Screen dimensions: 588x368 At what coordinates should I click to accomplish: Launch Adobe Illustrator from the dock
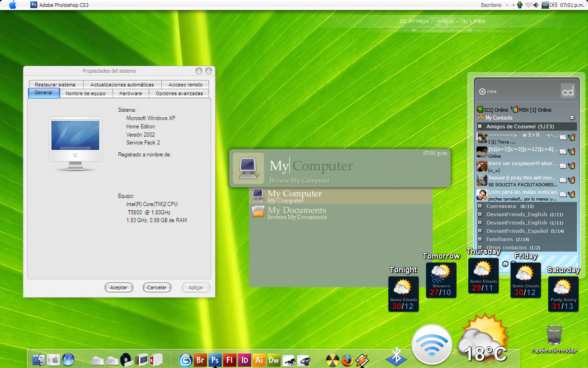click(x=259, y=360)
